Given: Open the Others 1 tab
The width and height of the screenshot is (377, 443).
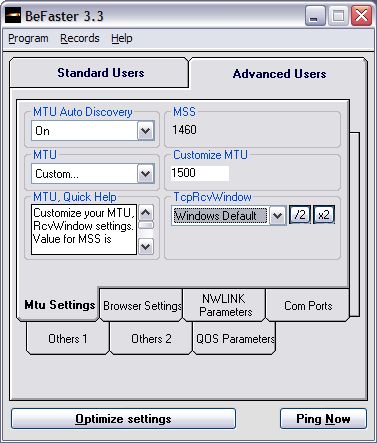Looking at the screenshot, I should pos(68,338).
